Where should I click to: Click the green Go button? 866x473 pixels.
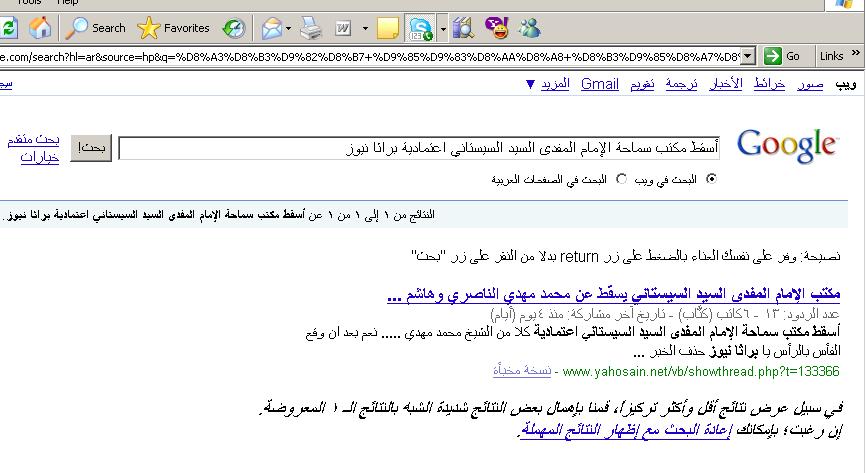tap(782, 56)
